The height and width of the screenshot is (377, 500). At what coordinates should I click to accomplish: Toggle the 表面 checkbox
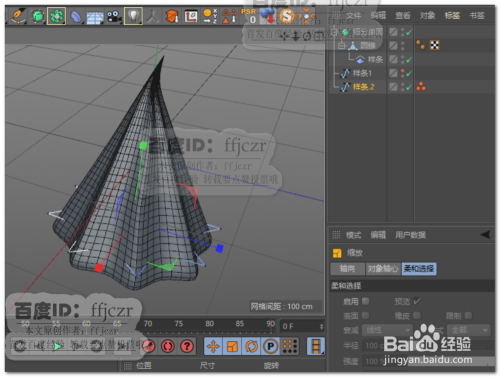tap(366, 315)
